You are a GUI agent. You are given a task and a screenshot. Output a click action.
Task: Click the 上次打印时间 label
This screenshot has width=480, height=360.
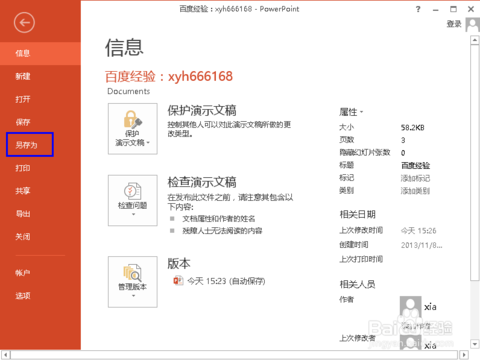(x=361, y=259)
